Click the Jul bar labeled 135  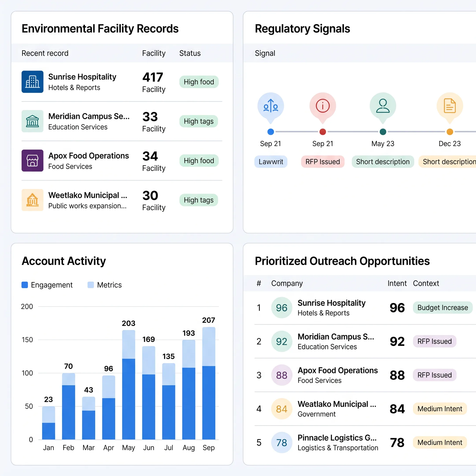tap(169, 401)
